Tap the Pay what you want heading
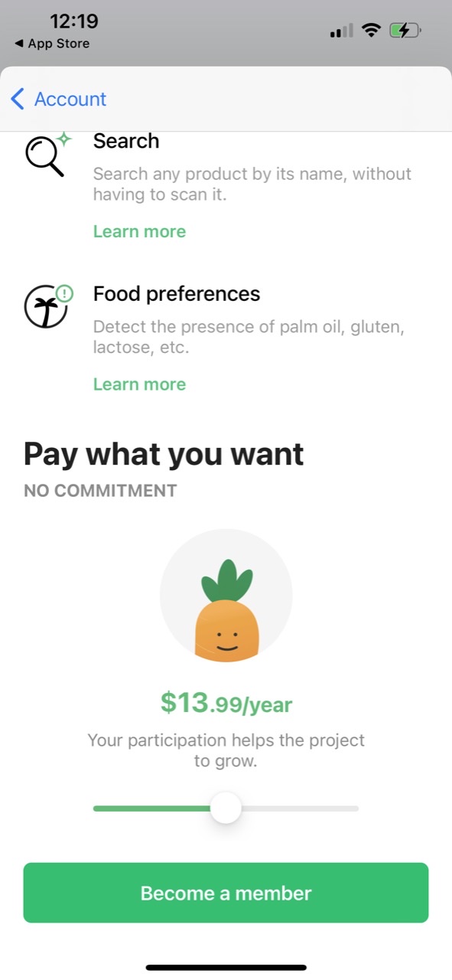This screenshot has width=452, height=980. click(163, 453)
